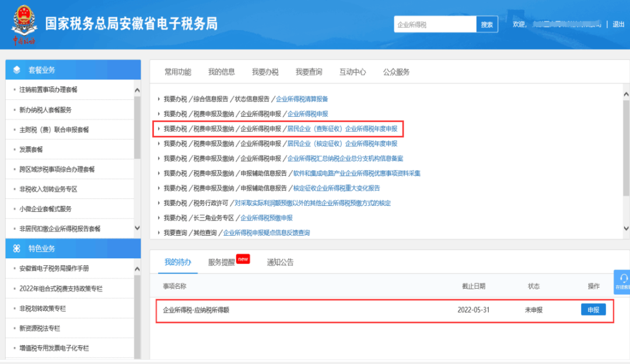Open 软件和集成电路产业企业所得税优惠事项资料采集 link

357,173
